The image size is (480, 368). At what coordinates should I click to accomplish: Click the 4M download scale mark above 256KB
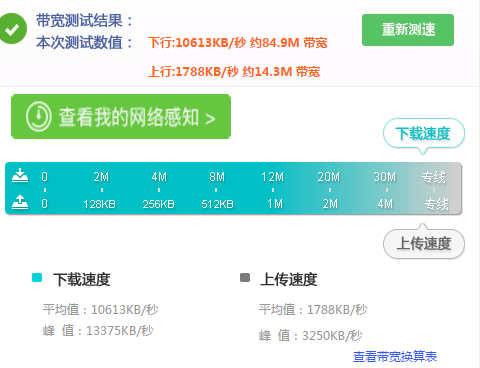(159, 177)
